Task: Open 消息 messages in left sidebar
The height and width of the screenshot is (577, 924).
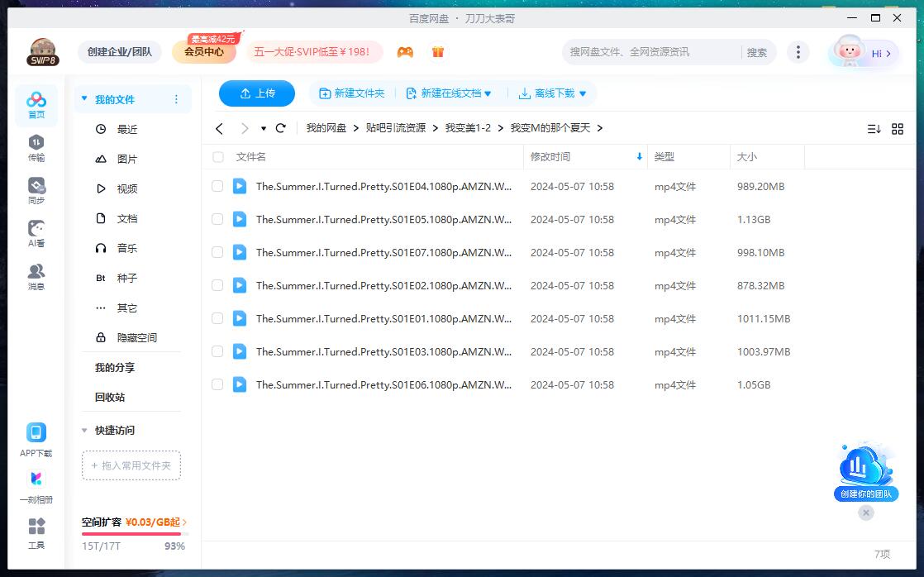Action: [x=36, y=276]
